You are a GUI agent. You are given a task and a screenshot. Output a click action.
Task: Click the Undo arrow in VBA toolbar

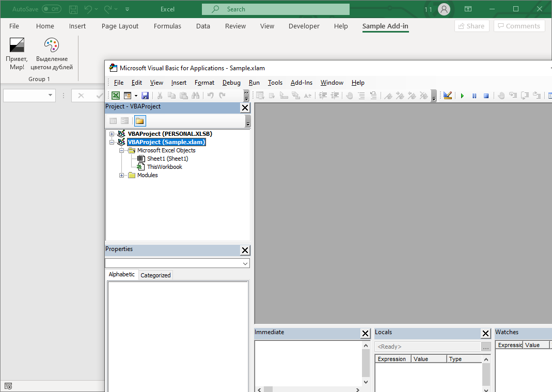211,96
